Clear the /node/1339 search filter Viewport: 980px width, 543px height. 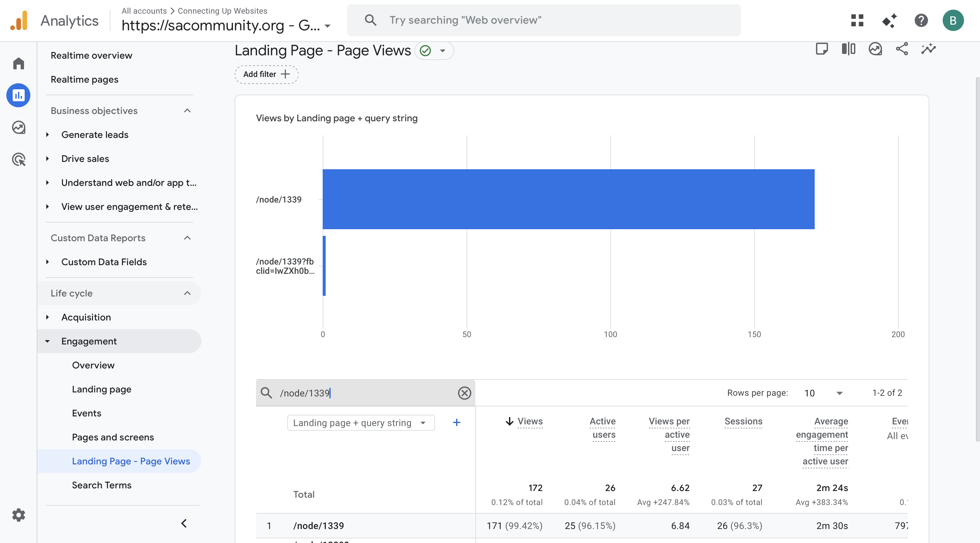click(x=464, y=393)
